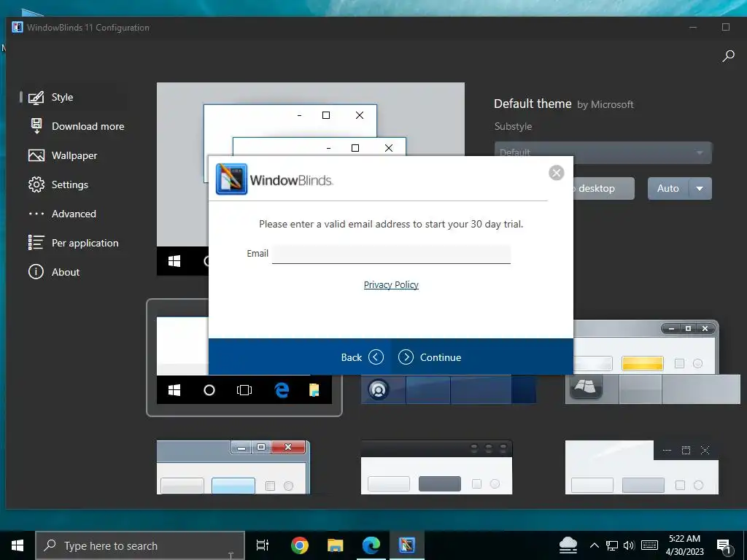Focus the Email input field
The image size is (747, 560).
pyautogui.click(x=391, y=254)
